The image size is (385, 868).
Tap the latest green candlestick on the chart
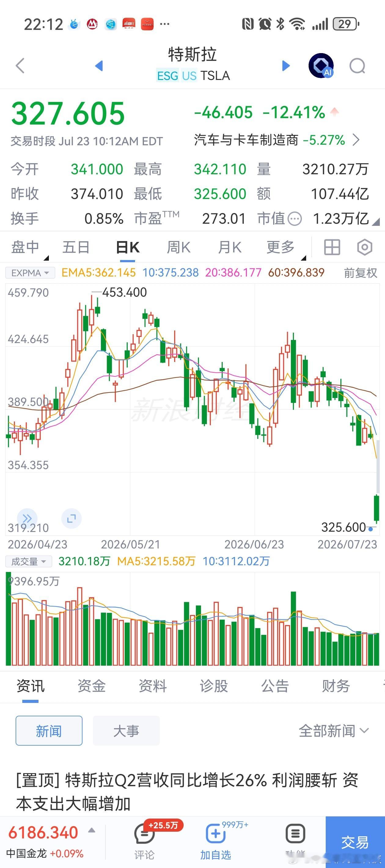point(376,508)
